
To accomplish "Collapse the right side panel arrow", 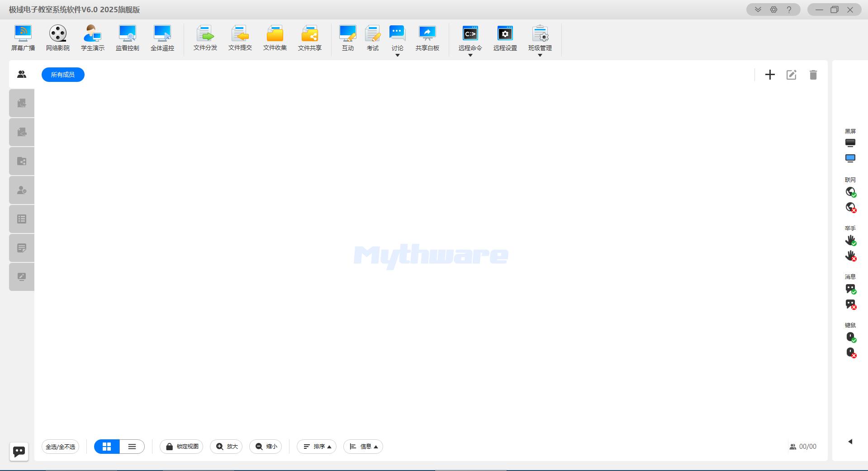I will pos(850,442).
